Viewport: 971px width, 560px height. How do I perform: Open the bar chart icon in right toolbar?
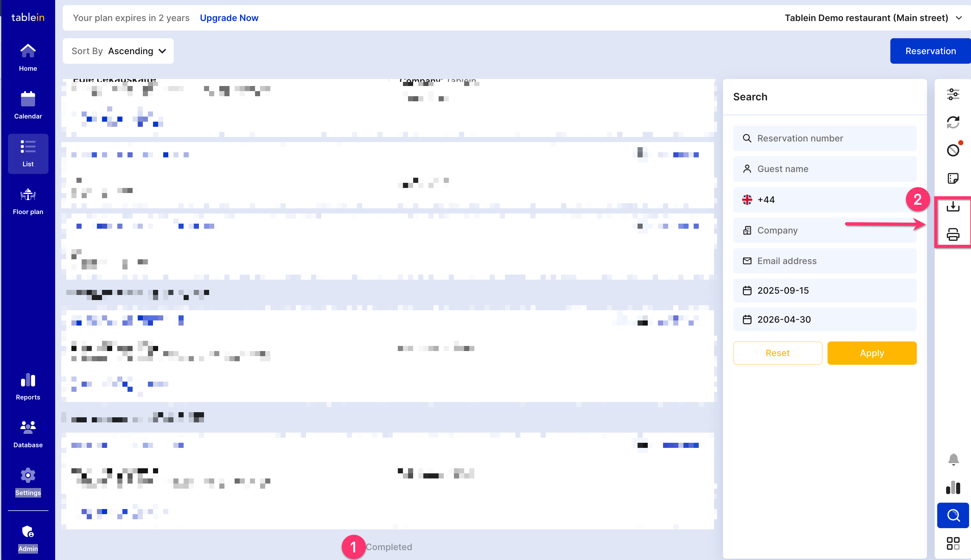pyautogui.click(x=953, y=487)
